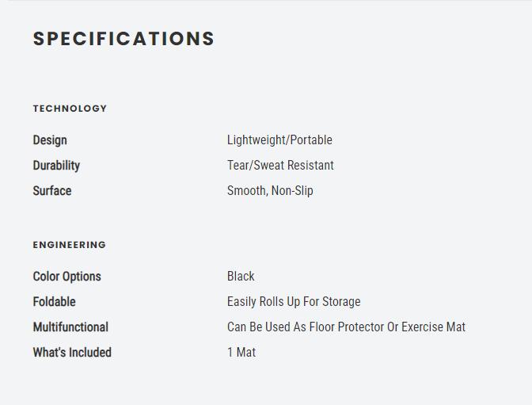Viewport: 532px width, 405px height.
Task: Select the Durability spec label
Action: point(56,166)
